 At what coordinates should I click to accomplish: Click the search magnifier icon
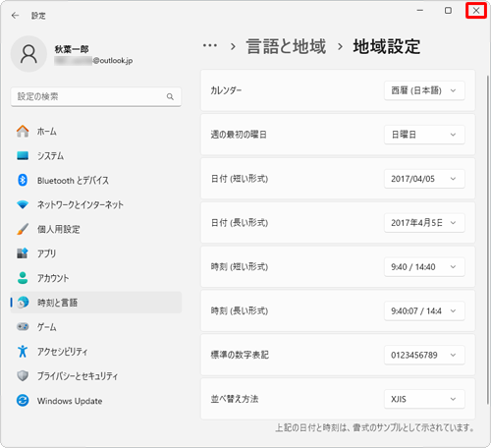tap(170, 96)
